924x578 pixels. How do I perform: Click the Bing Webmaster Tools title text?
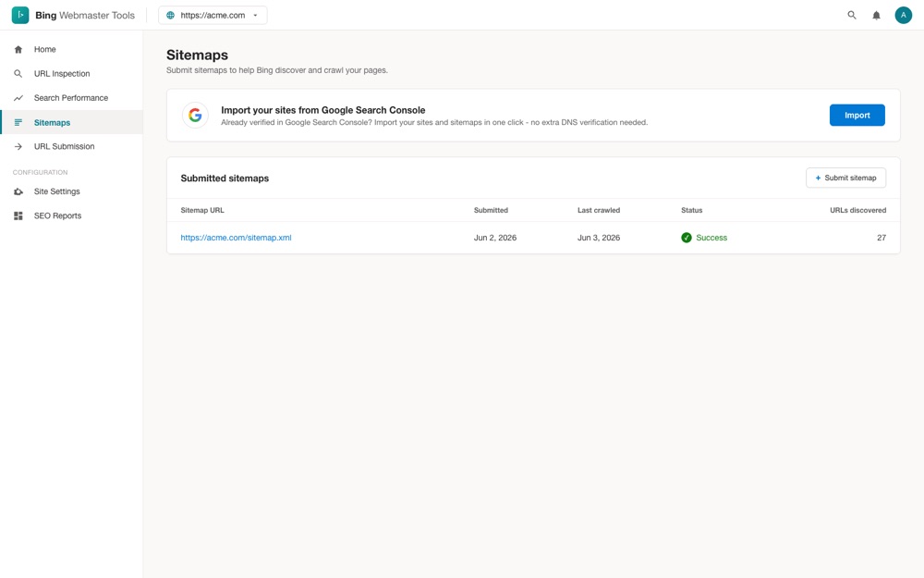[85, 16]
